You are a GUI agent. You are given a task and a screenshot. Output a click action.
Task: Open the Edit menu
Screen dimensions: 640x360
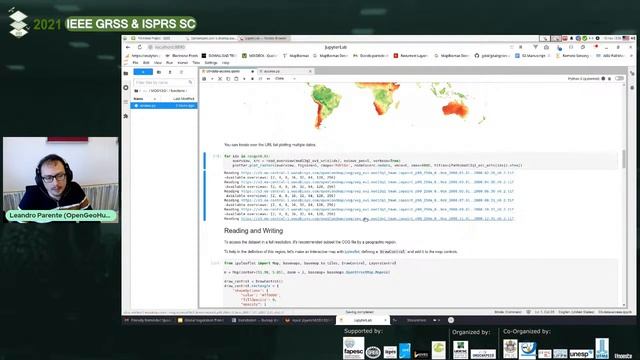point(146,63)
